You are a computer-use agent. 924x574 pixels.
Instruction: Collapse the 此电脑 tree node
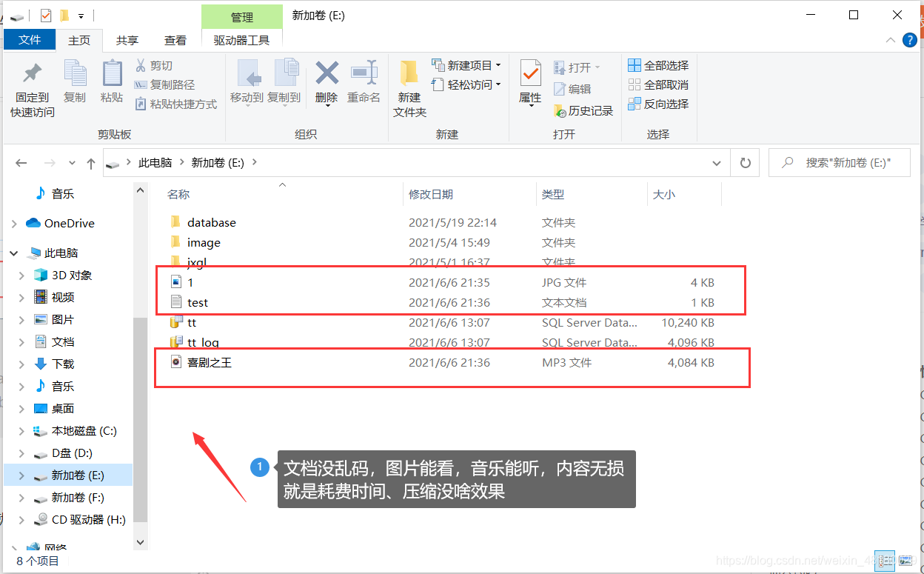click(13, 252)
